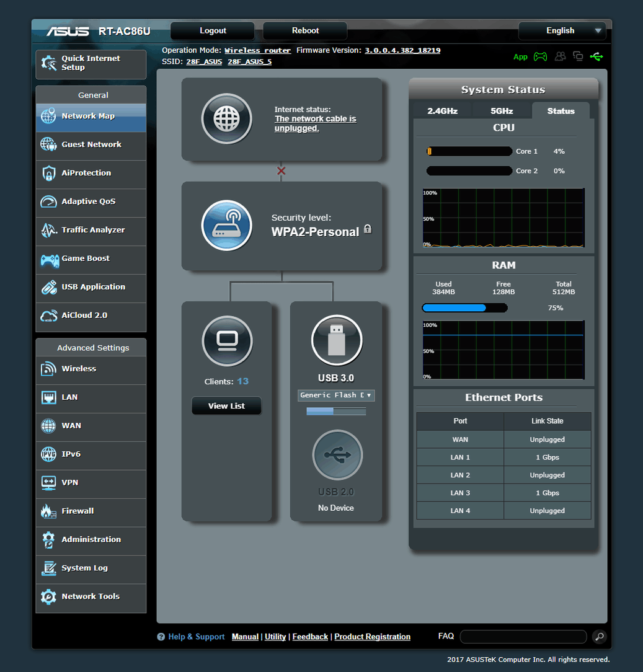Image resolution: width=643 pixels, height=672 pixels.
Task: Open the Guest Network sidebar icon
Action: (48, 144)
